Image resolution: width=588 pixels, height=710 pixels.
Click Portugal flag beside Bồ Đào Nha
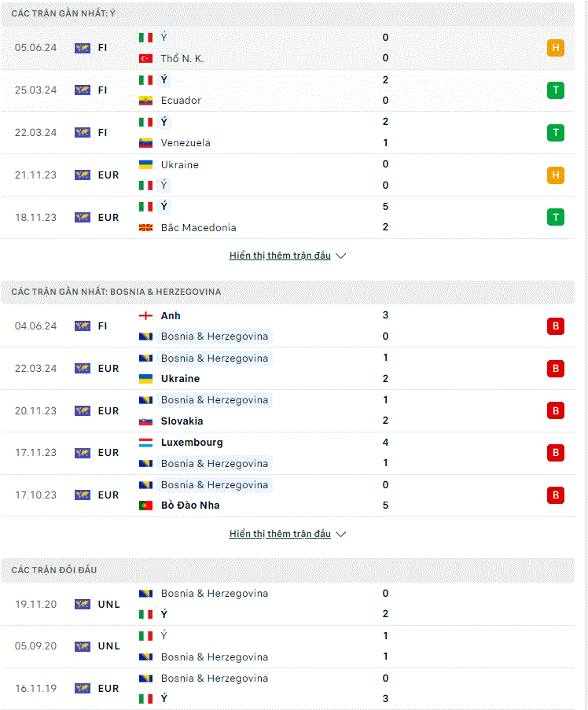tap(145, 506)
